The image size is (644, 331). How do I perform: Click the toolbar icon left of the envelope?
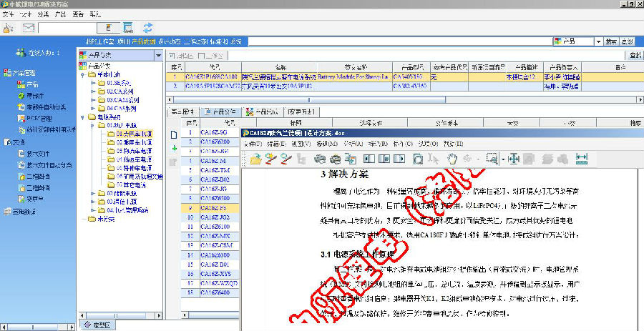(9, 28)
